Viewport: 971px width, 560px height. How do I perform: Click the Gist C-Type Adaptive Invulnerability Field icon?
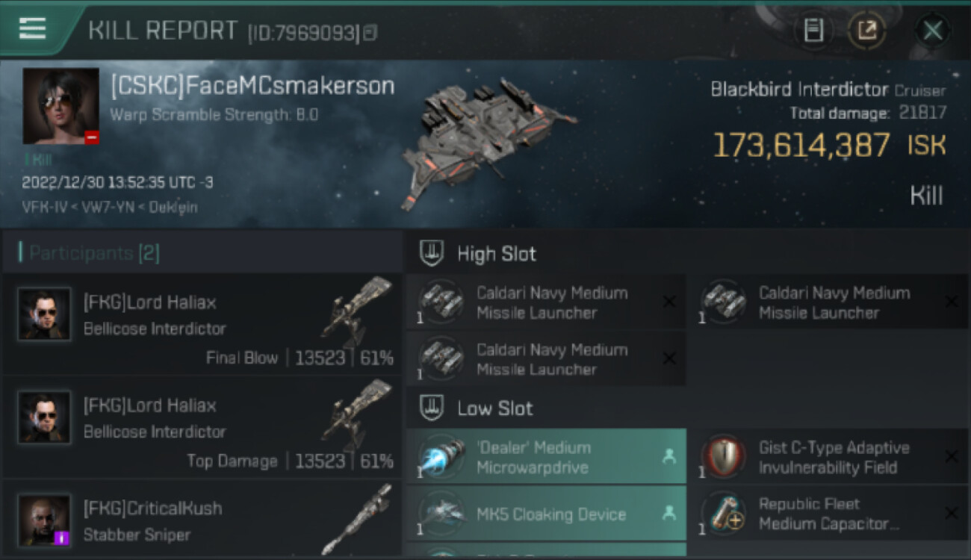[x=725, y=457]
